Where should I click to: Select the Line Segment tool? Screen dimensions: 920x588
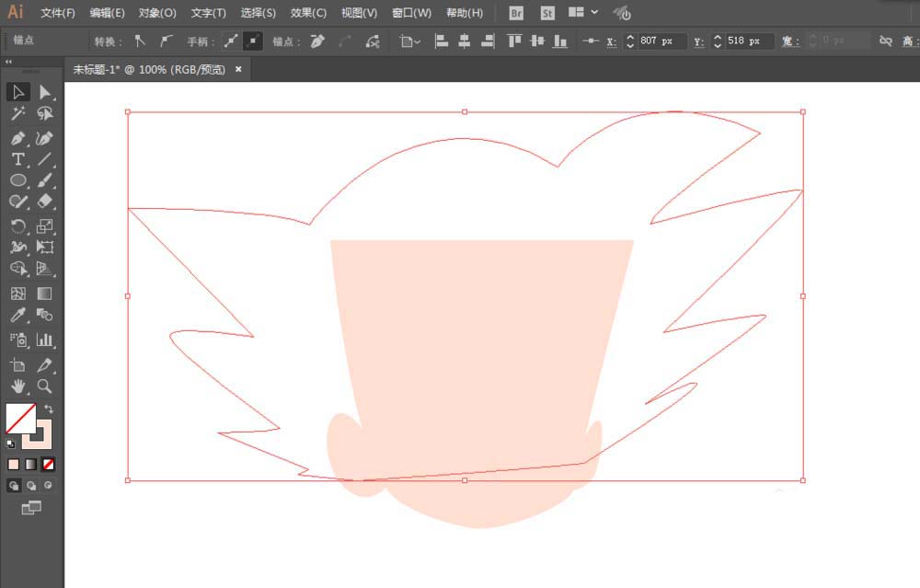coord(44,159)
